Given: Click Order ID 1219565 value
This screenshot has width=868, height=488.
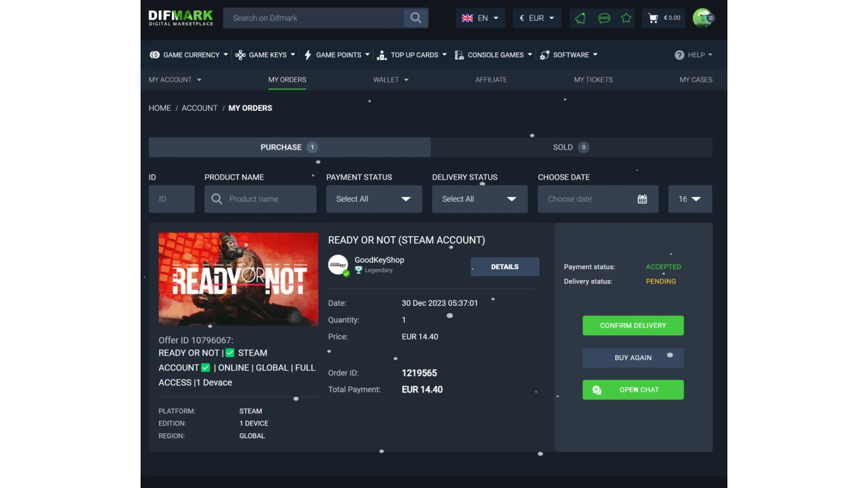Looking at the screenshot, I should coord(419,373).
